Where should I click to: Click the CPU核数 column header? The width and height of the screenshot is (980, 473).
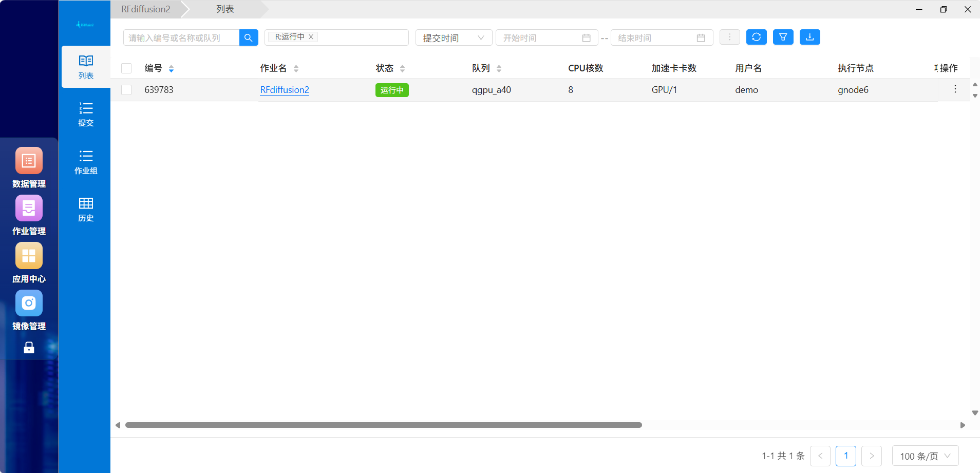[586, 68]
